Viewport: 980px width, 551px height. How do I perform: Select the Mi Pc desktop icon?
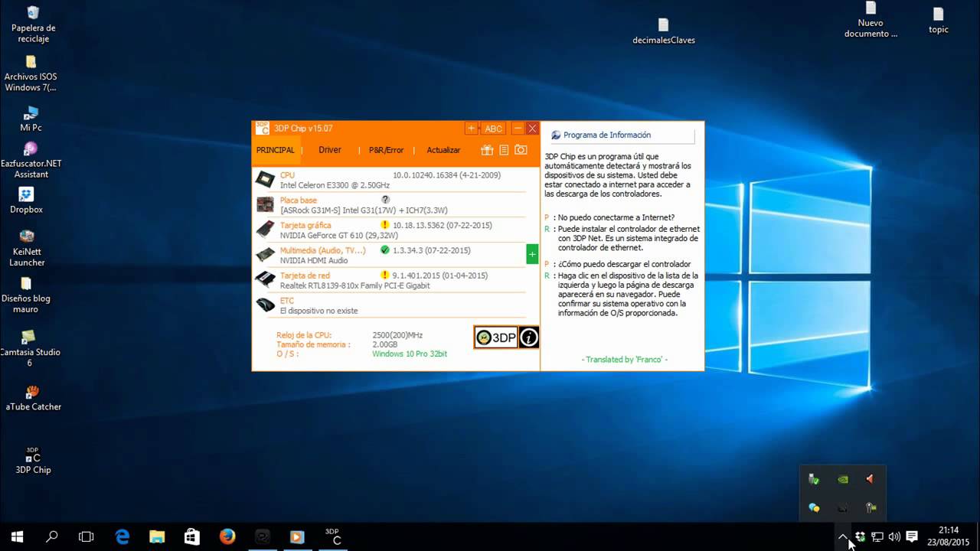tap(31, 119)
